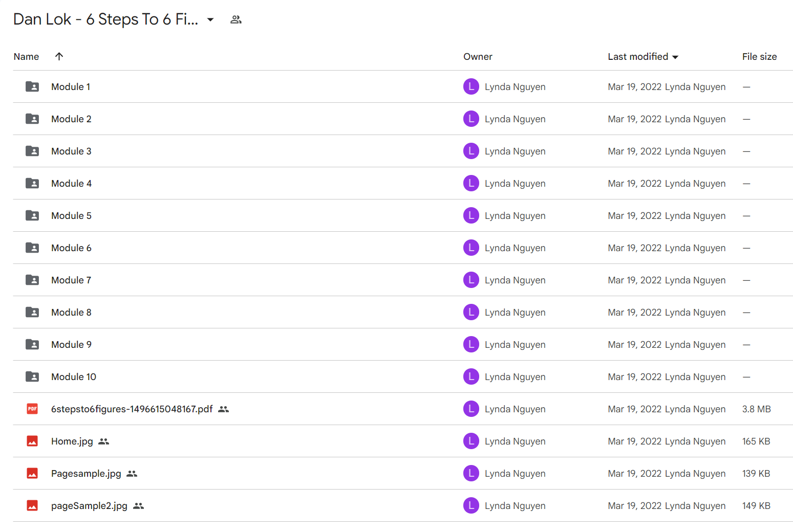Click the shared icon next to 6stepsto6figures PDF
The image size is (793, 532).
[223, 409]
